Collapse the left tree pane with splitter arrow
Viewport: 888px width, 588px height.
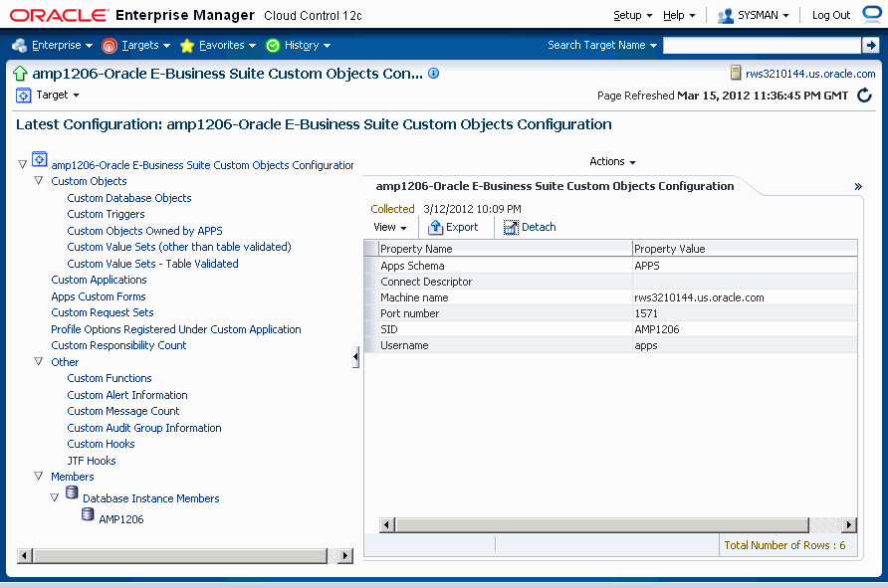click(355, 357)
